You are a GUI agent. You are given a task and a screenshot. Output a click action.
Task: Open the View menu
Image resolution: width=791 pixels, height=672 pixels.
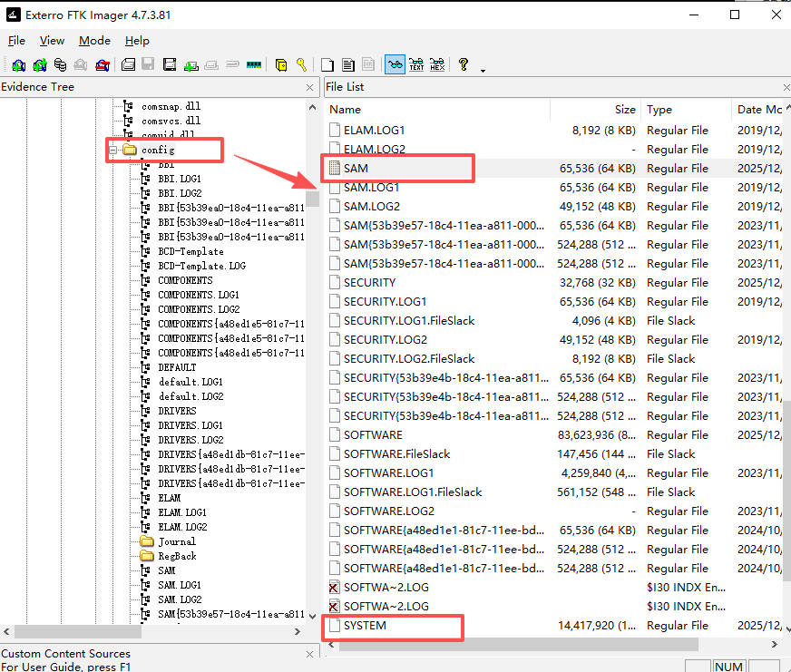[x=52, y=41]
